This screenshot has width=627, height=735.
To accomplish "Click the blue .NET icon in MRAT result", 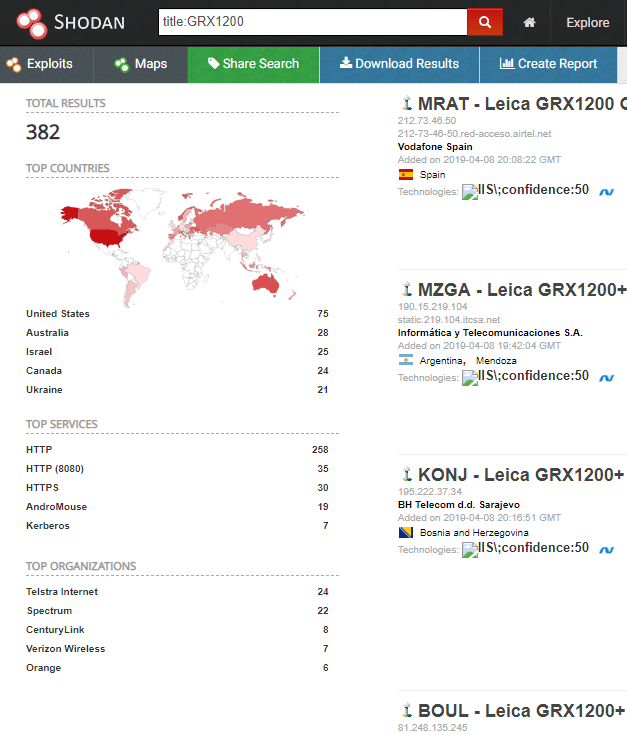I will [x=606, y=191].
